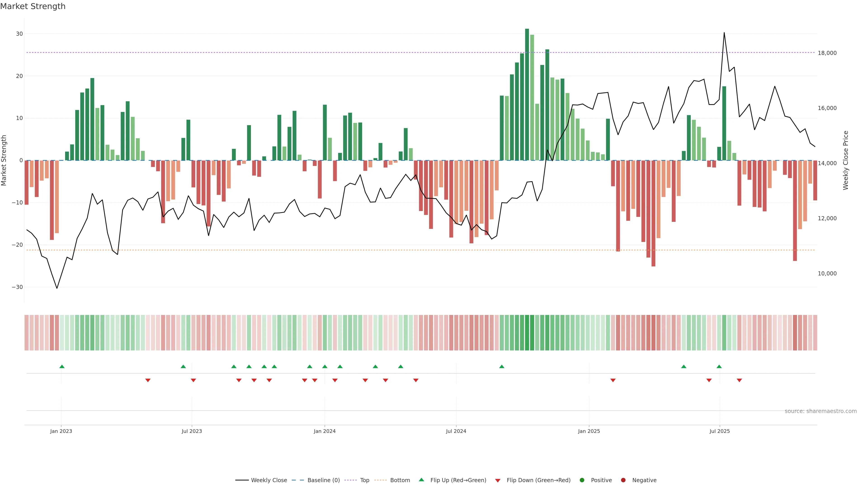Click the last red flip-down marker after Jul 2025

[x=739, y=380]
